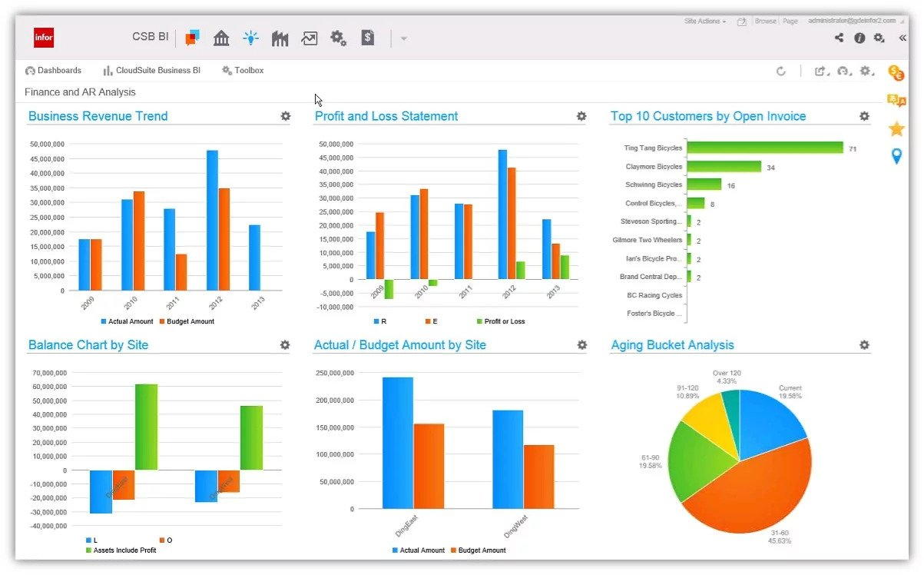
Task: Toggle the Profit or Loss legend item
Action: point(500,321)
